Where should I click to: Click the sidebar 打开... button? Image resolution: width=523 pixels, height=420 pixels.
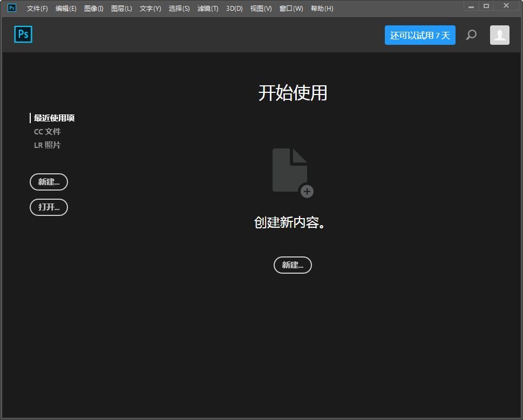coord(49,207)
